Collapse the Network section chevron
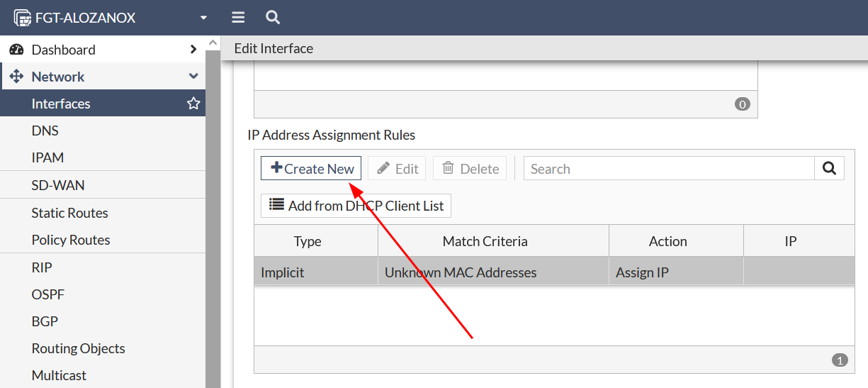This screenshot has width=868, height=388. pyautogui.click(x=193, y=77)
